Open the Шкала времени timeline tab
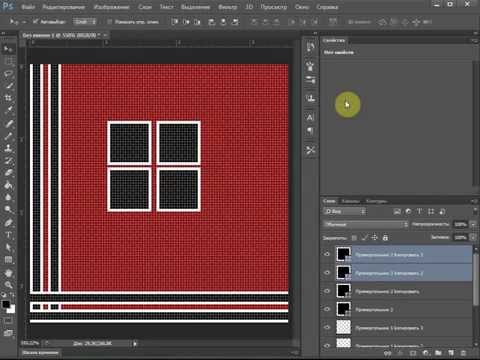This screenshot has height=360, width=480. coord(40,352)
